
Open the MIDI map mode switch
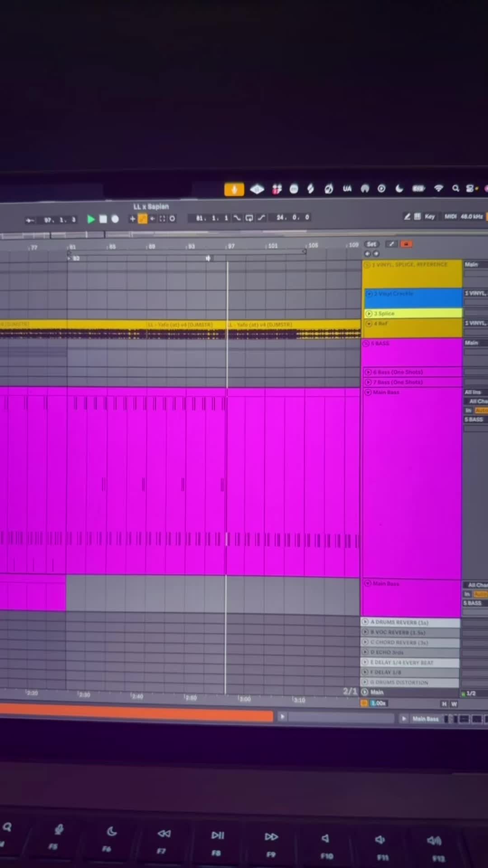450,217
